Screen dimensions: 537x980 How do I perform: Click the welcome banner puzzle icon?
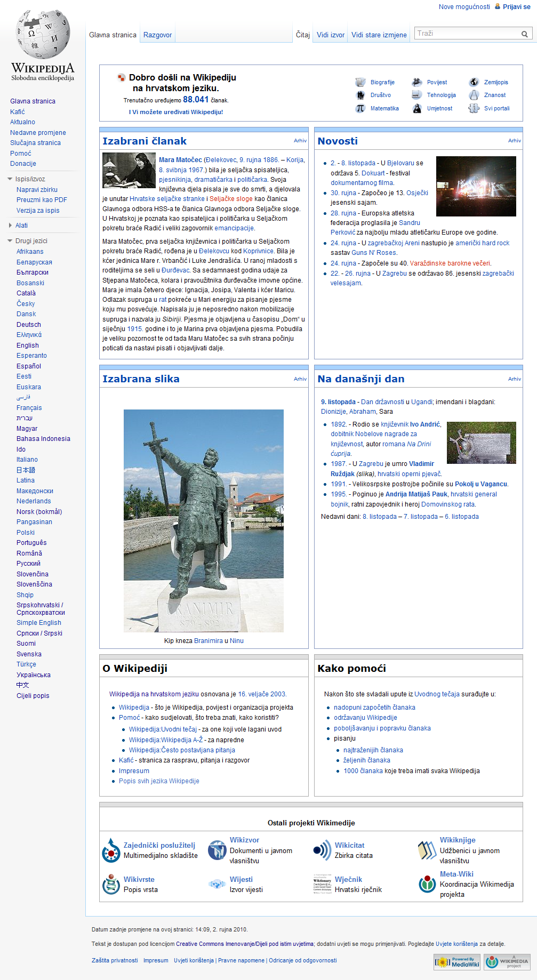(x=122, y=78)
